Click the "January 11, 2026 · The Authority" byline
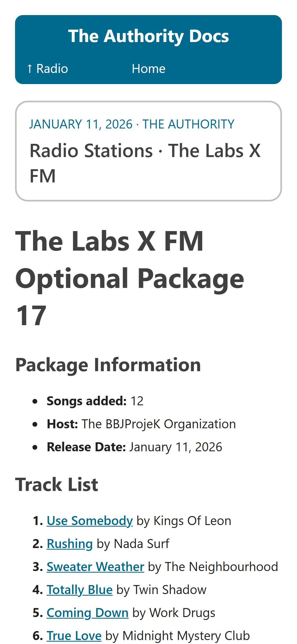Image resolution: width=297 pixels, height=644 pixels. coord(131,124)
